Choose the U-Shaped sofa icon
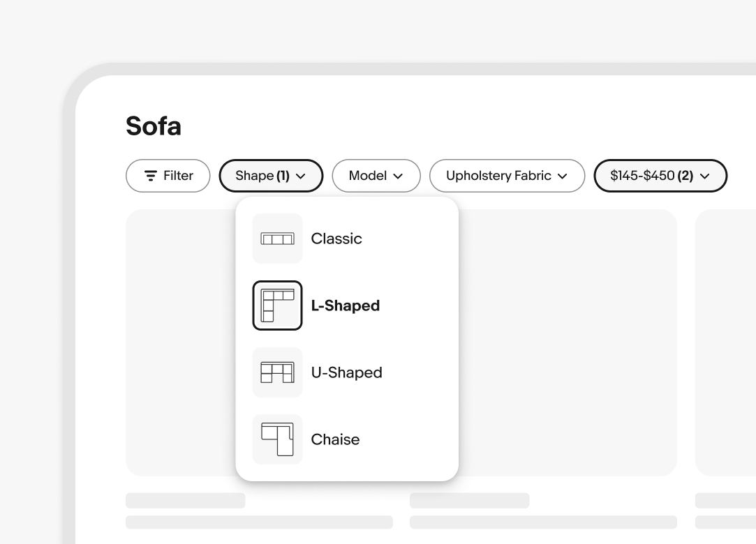Viewport: 756px width, 544px height. [x=277, y=372]
